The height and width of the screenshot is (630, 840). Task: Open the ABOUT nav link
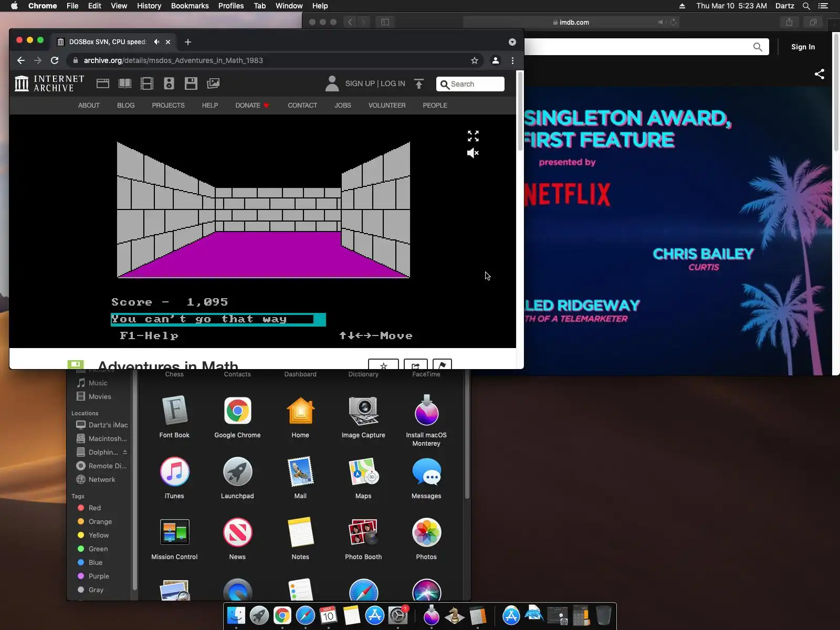(x=89, y=106)
